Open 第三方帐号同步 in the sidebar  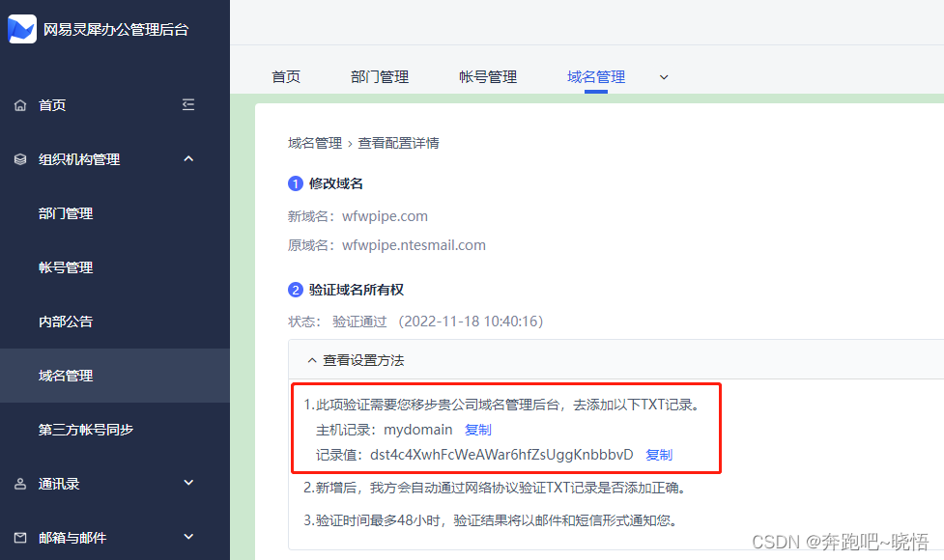[x=86, y=430]
